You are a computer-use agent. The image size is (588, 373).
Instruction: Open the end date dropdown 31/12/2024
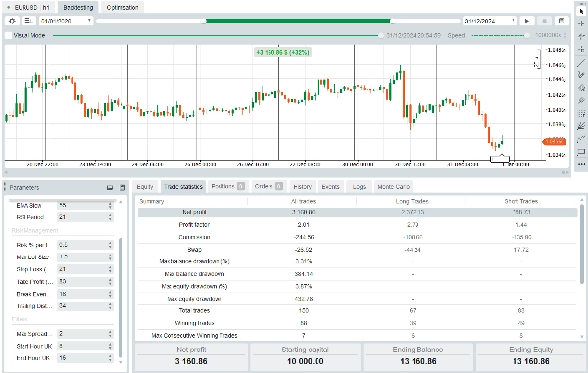490,21
